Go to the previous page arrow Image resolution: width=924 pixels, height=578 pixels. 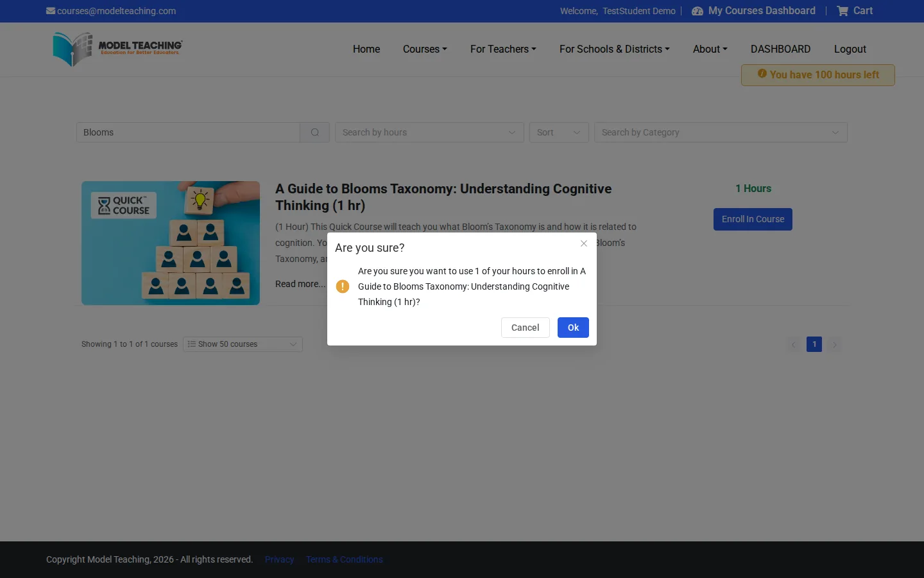click(x=794, y=344)
